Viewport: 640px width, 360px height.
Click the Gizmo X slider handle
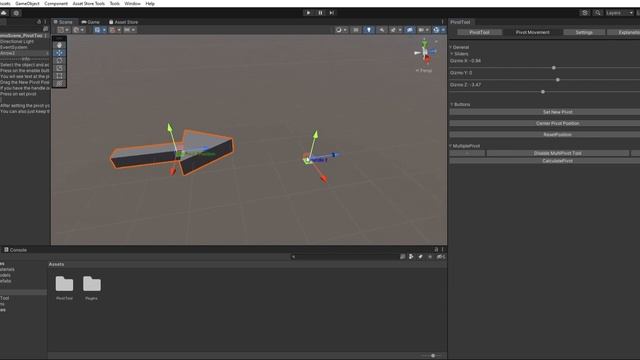coord(554,68)
